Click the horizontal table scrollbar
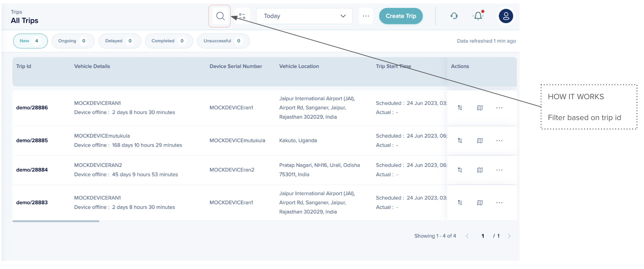 56,221
